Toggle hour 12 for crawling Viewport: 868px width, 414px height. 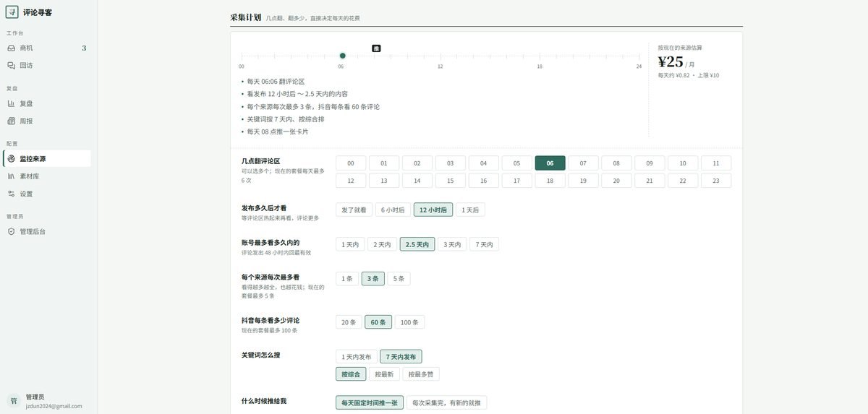click(x=351, y=181)
